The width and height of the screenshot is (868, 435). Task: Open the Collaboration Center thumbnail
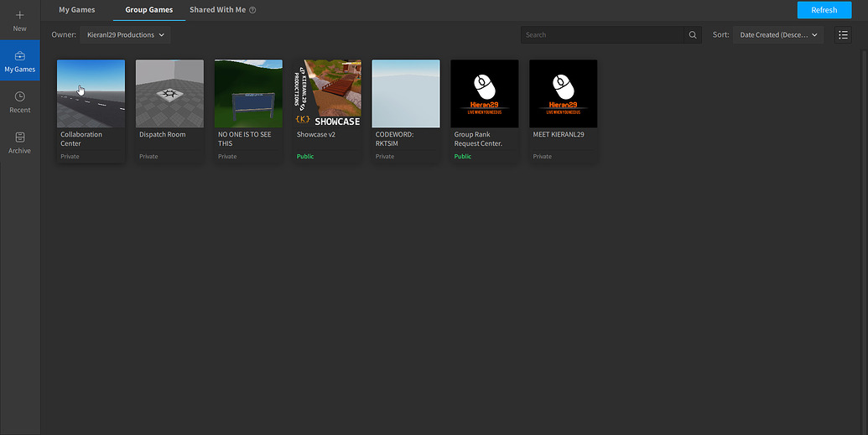point(91,94)
